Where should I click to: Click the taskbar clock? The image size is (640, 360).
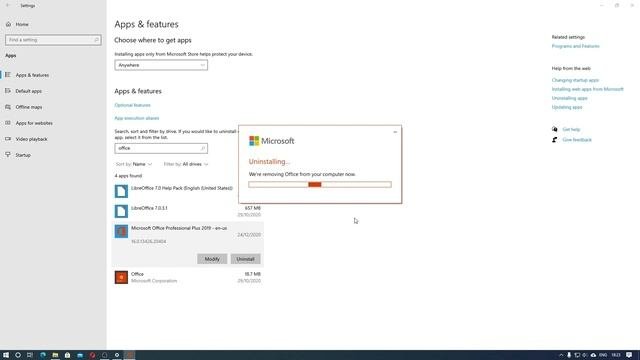616,355
